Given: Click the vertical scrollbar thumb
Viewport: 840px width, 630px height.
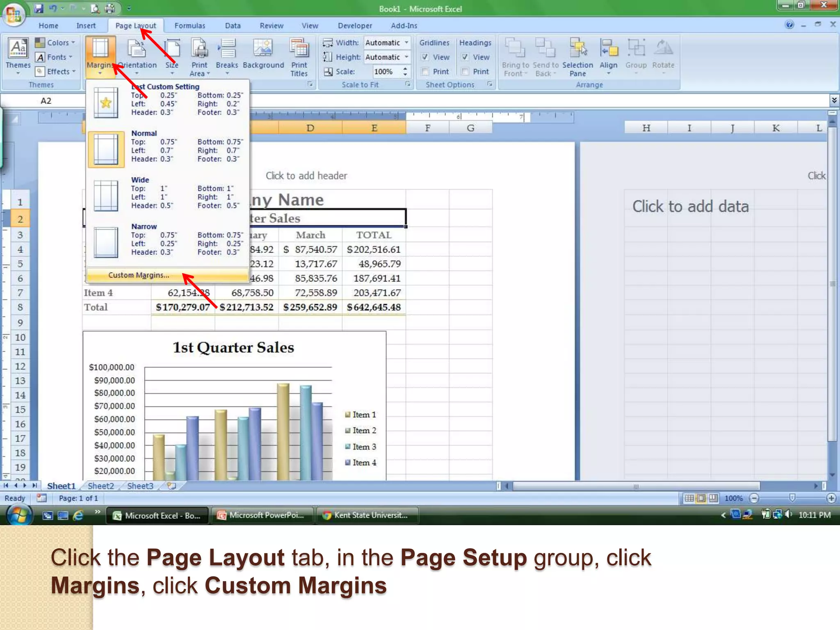Looking at the screenshot, I should coord(832,283).
